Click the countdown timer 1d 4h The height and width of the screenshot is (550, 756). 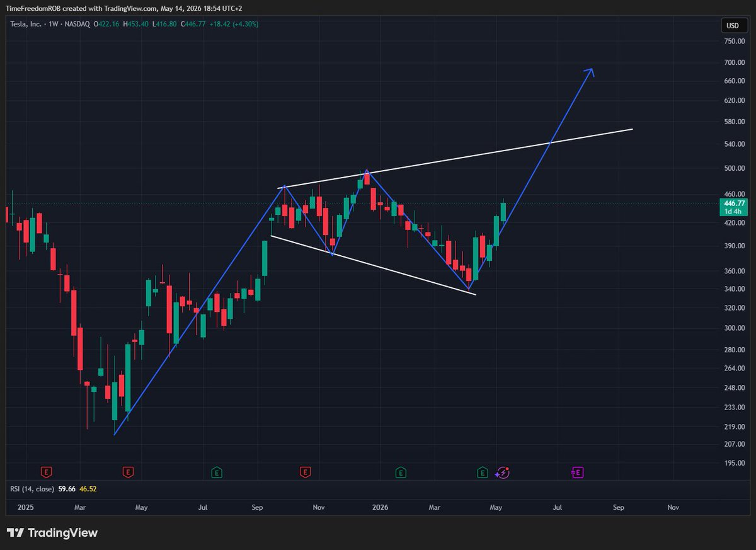point(732,212)
